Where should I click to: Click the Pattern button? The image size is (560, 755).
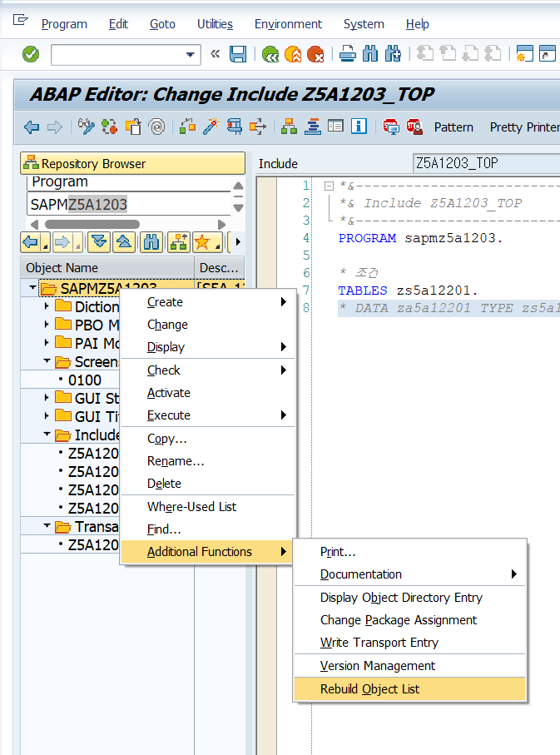tap(453, 127)
